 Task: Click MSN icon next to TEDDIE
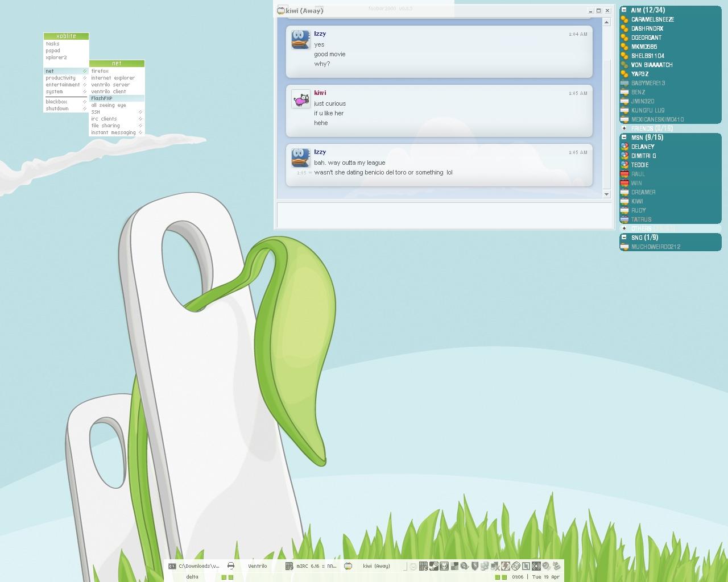point(624,165)
